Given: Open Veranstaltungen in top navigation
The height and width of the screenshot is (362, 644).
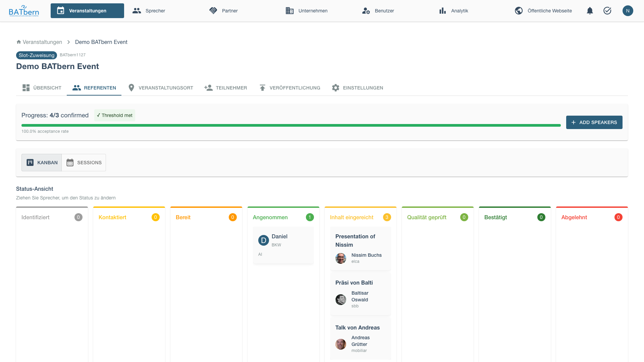Looking at the screenshot, I should pyautogui.click(x=87, y=11).
